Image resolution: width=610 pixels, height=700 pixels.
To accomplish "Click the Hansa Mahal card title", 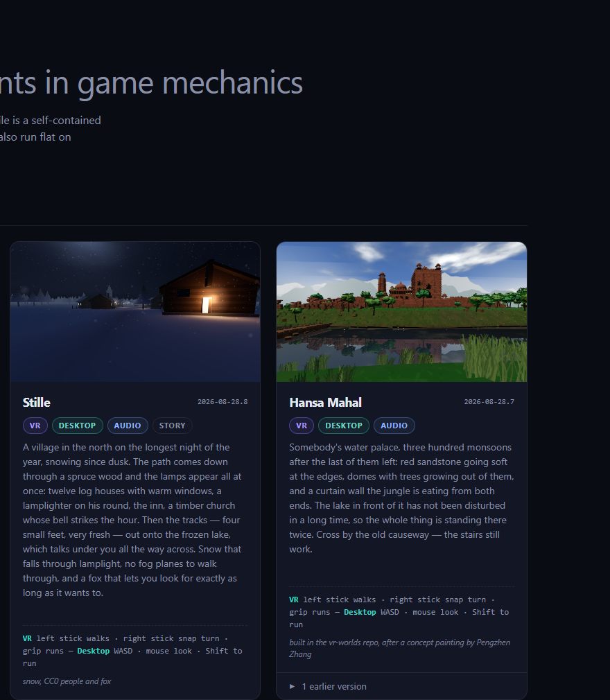I will (x=326, y=402).
